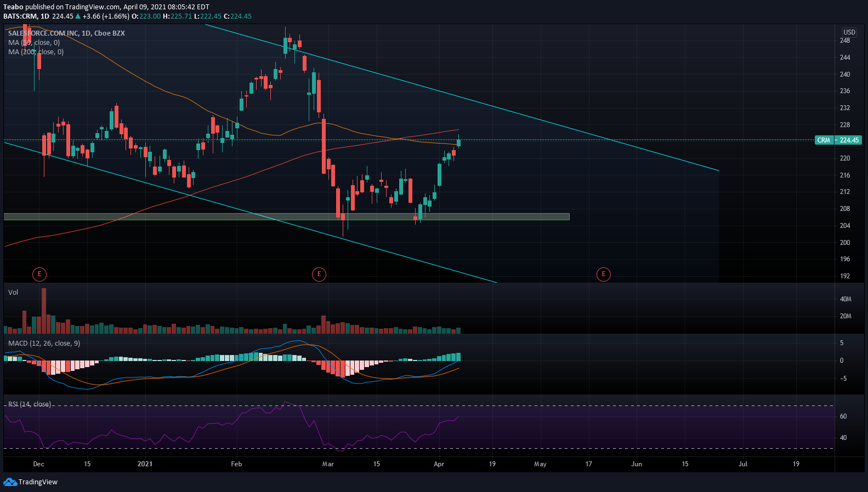Click the 2021 date axis label
Image resolution: width=868 pixels, height=492 pixels.
pyautogui.click(x=145, y=464)
